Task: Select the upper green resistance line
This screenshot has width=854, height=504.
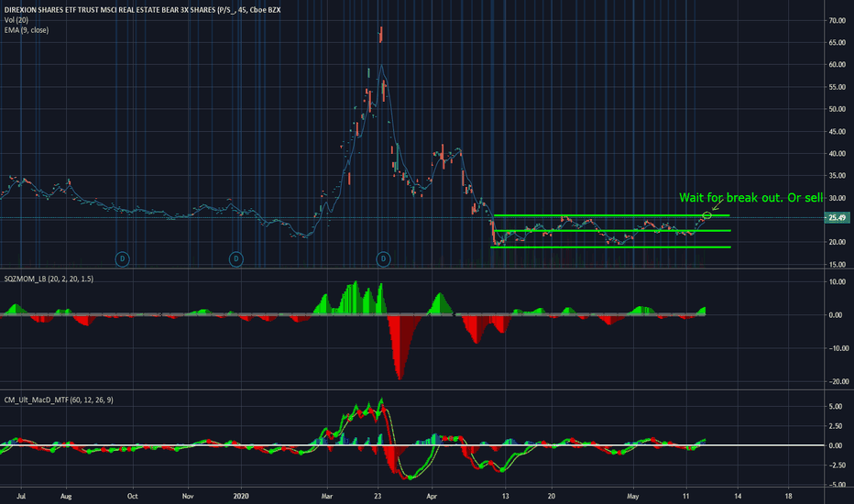Action: 611,215
